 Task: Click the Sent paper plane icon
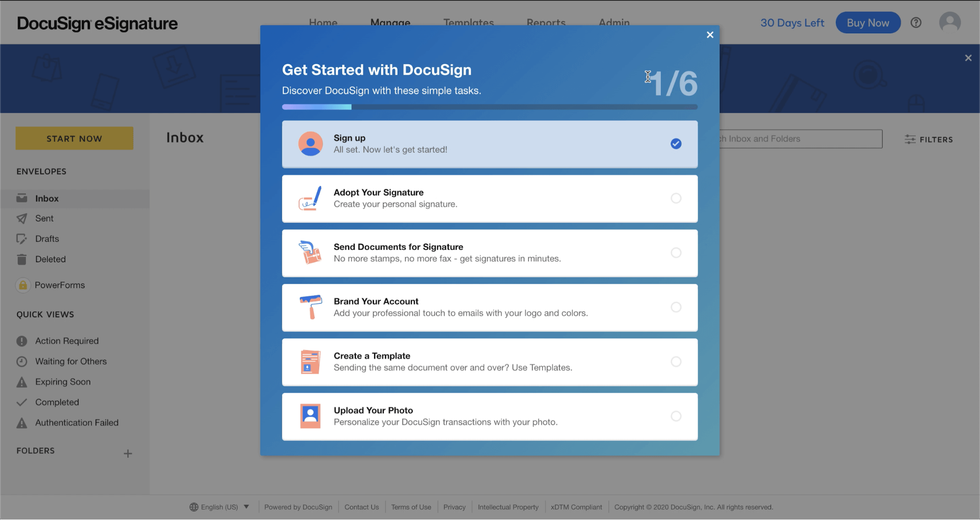[22, 219]
